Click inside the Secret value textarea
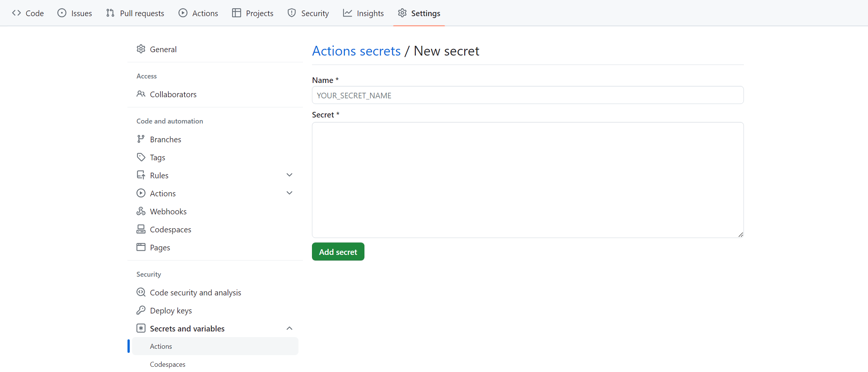This screenshot has height=372, width=868. click(x=528, y=180)
